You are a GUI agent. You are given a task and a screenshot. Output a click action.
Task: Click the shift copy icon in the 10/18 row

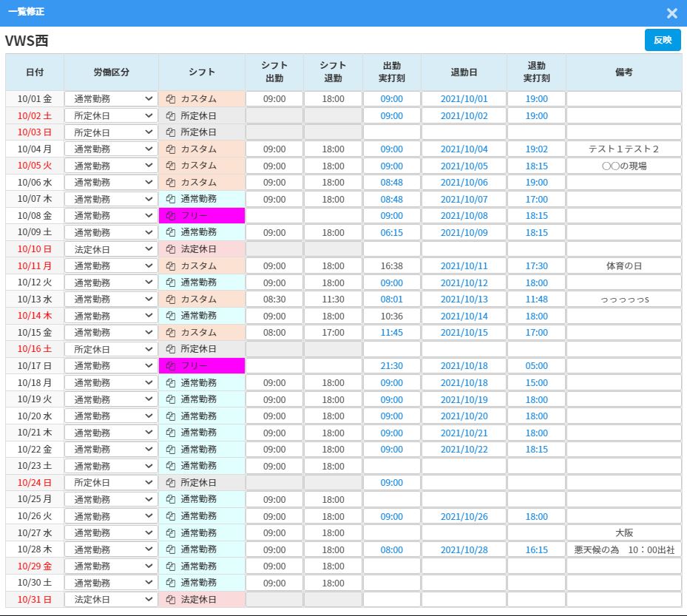171,382
